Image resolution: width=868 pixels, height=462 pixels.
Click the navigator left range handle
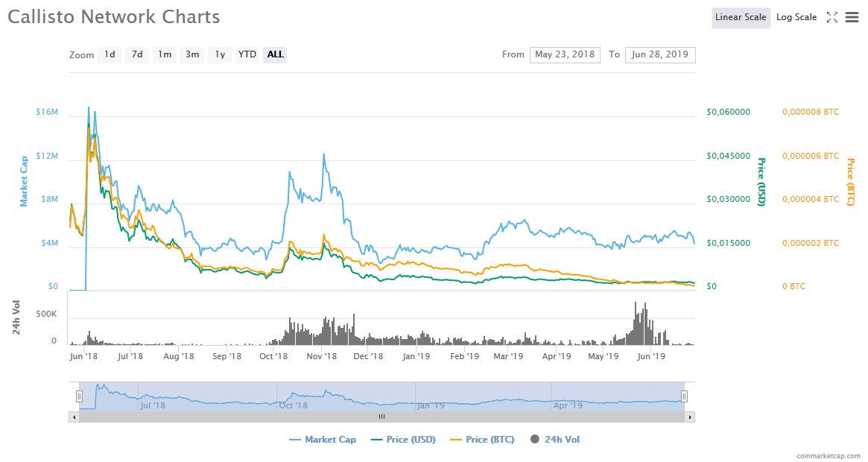[x=79, y=396]
